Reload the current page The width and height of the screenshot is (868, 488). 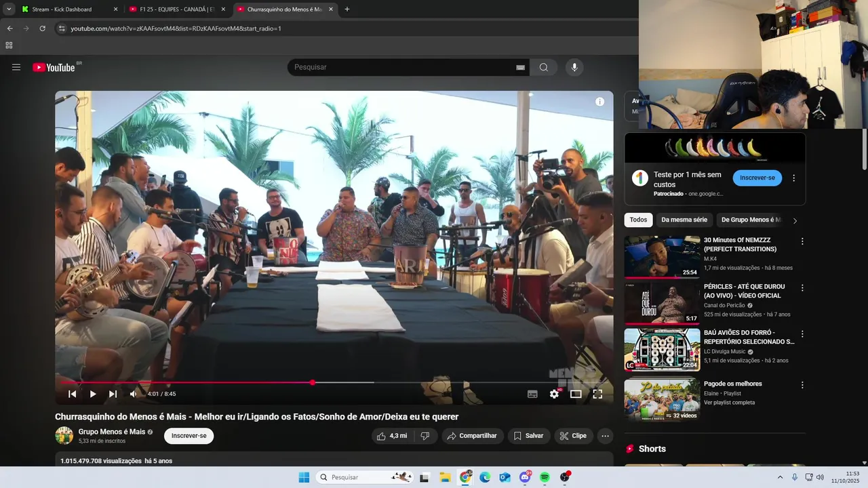[x=42, y=28]
